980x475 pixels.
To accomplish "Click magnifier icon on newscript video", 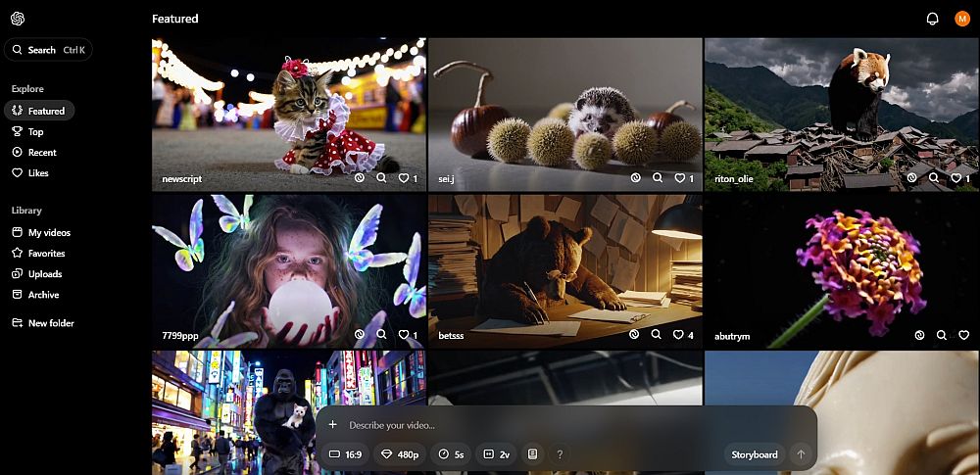I will click(x=381, y=178).
